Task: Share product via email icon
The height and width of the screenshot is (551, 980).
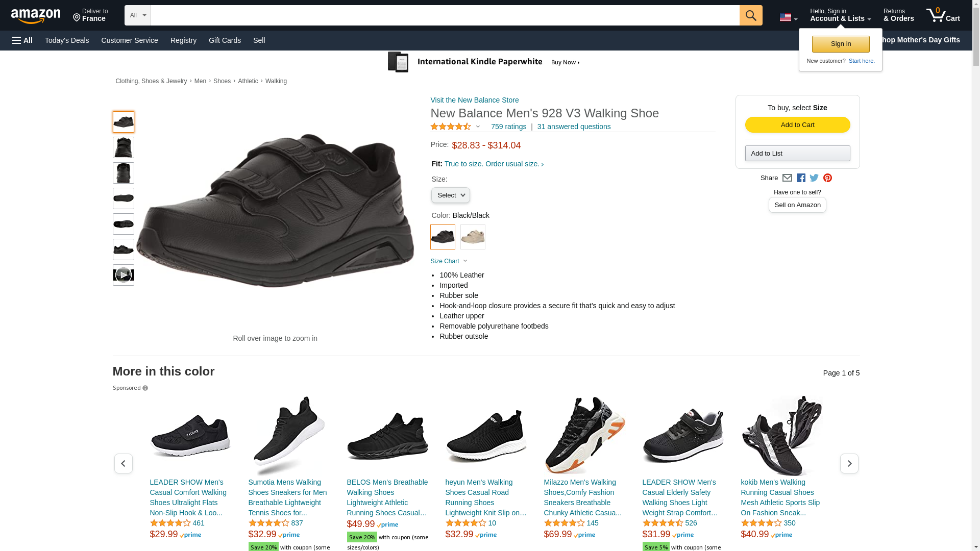Action: [x=787, y=178]
